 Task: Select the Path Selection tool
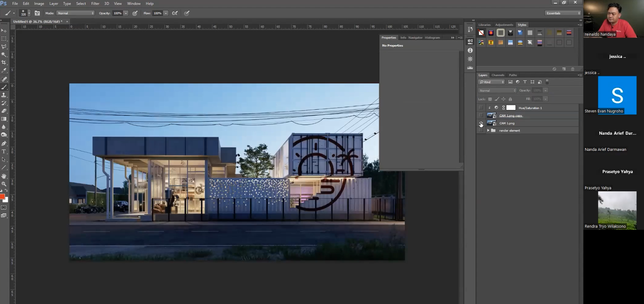point(4,159)
